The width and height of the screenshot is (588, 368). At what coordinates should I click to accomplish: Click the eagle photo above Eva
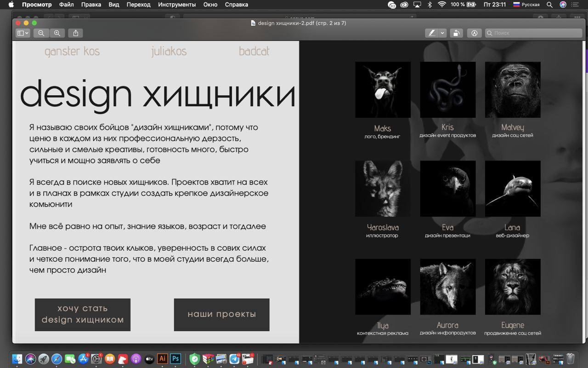tap(448, 189)
